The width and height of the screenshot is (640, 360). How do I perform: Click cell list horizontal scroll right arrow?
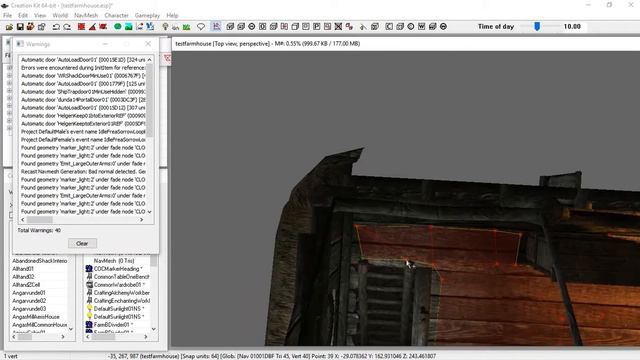click(x=63, y=337)
